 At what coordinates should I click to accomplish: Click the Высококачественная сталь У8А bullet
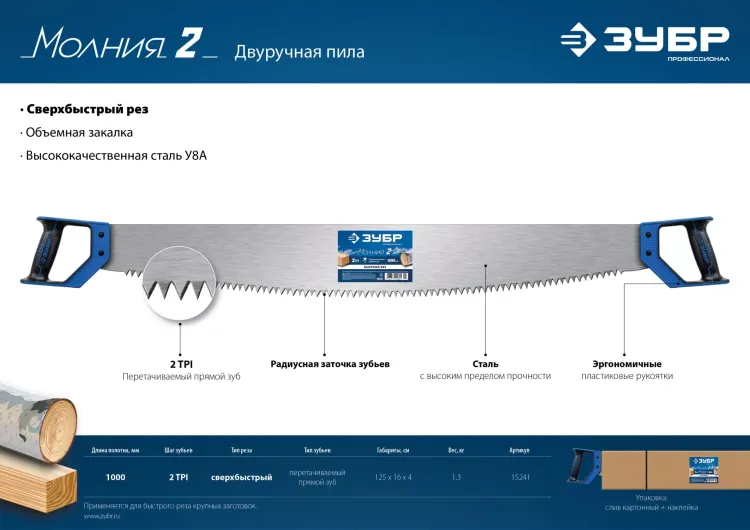(116, 155)
